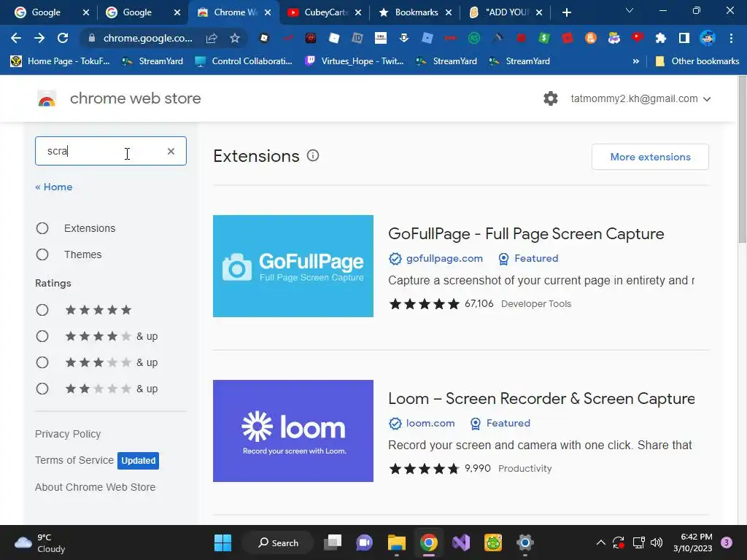
Task: Open the taskbar Search box
Action: 278,542
